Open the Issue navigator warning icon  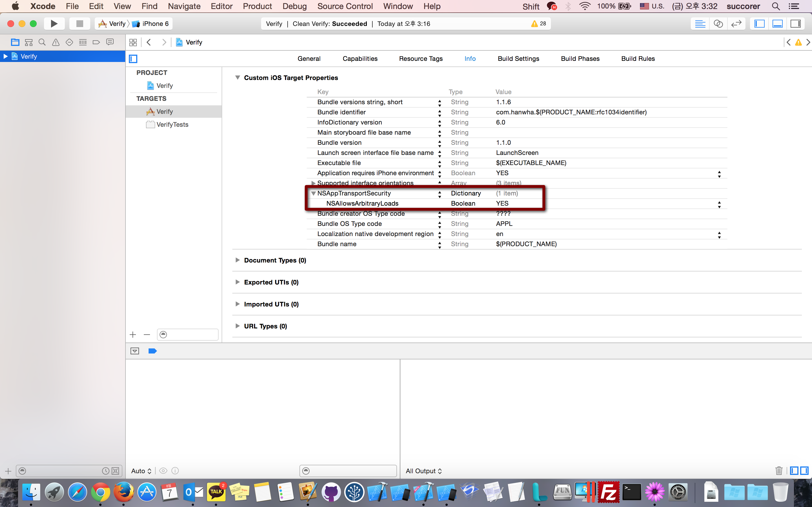coord(56,42)
